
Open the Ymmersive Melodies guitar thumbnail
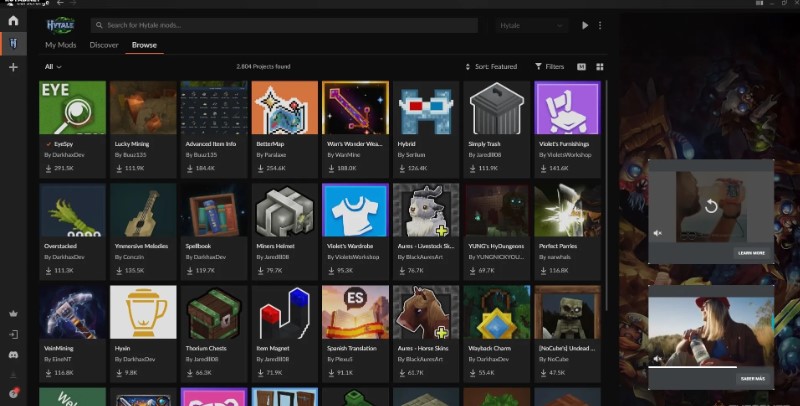(x=143, y=210)
